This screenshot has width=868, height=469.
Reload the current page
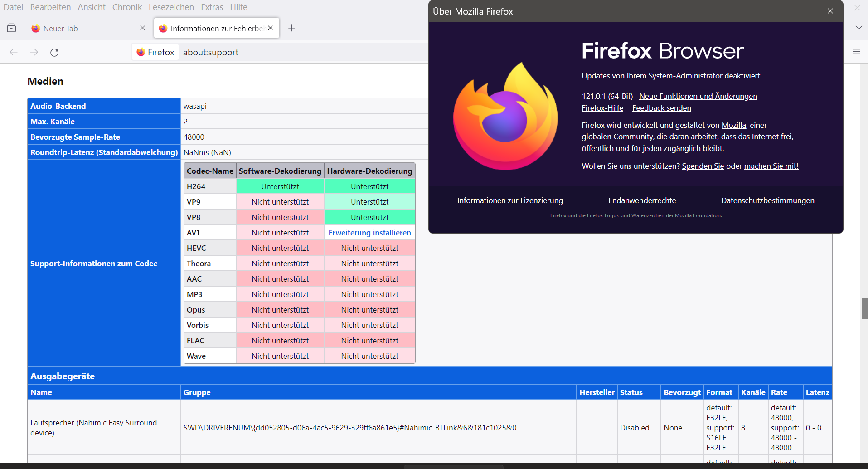pos(54,52)
